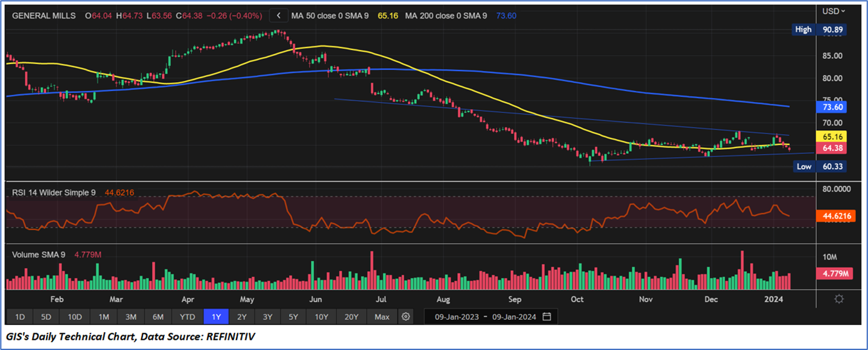Collapse indicator legend with left chevron
868x350 pixels.
point(278,15)
